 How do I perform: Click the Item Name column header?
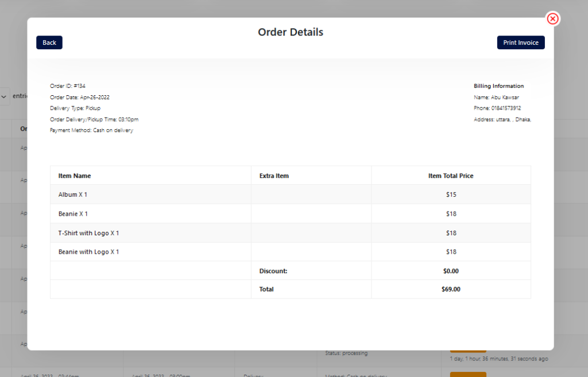point(75,176)
